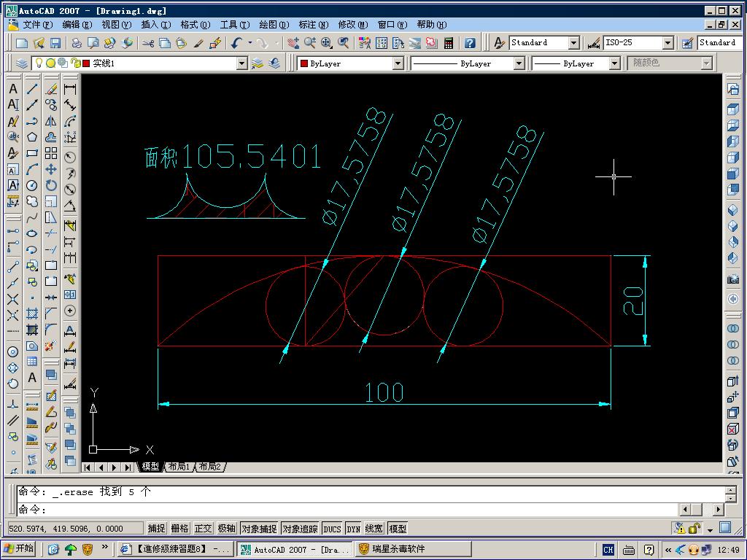Select the Zoom realtime icon

point(310,43)
